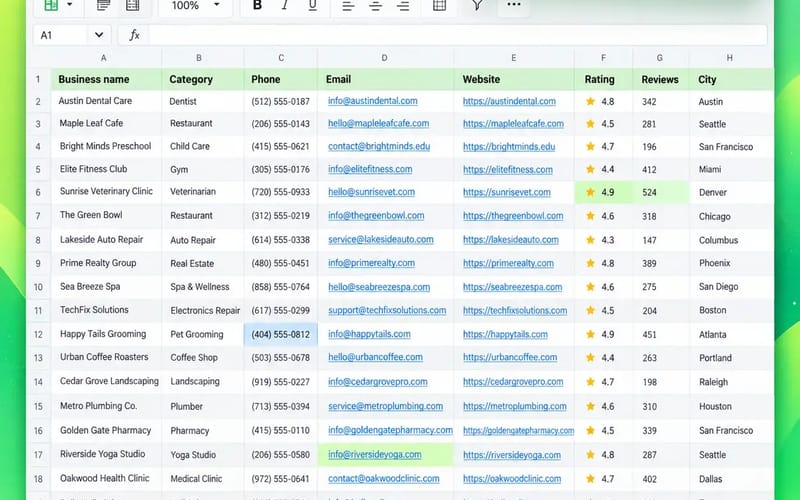Click the star in Happy Tails Grooming's rating
The image size is (800, 500).
[x=590, y=334]
